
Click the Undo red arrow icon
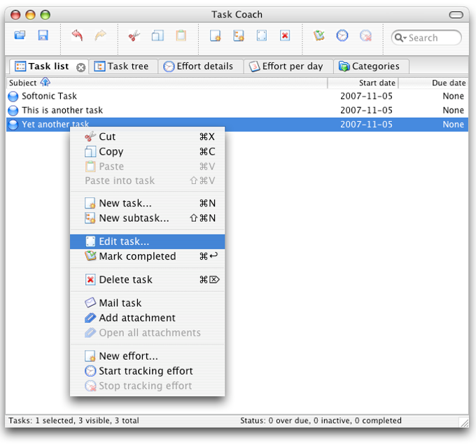click(x=77, y=35)
